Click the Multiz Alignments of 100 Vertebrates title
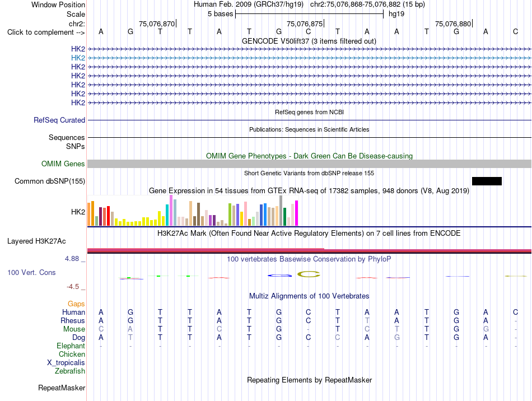The width and height of the screenshot is (532, 401). (309, 296)
